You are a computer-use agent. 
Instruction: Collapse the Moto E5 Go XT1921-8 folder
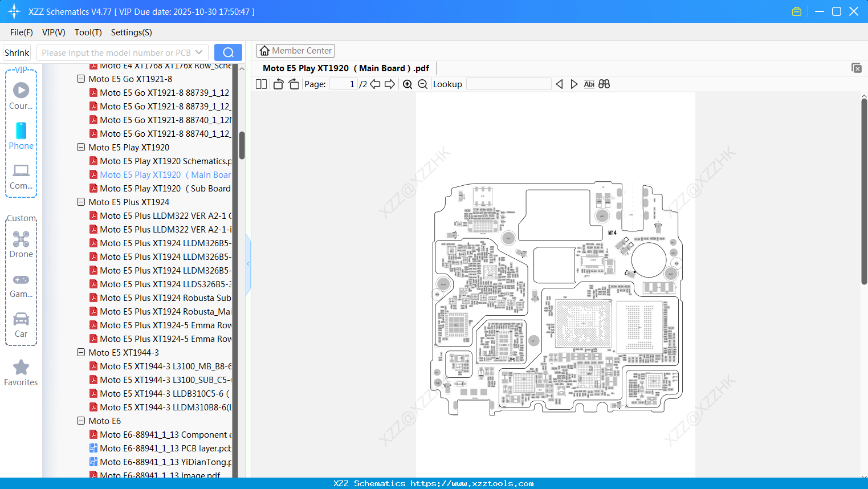81,79
